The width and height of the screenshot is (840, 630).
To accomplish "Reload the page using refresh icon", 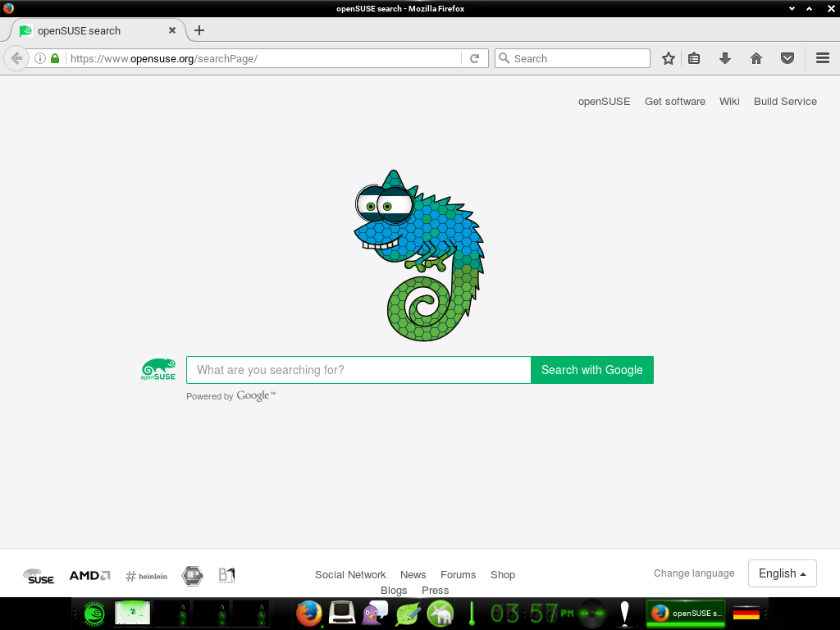I will pyautogui.click(x=474, y=58).
